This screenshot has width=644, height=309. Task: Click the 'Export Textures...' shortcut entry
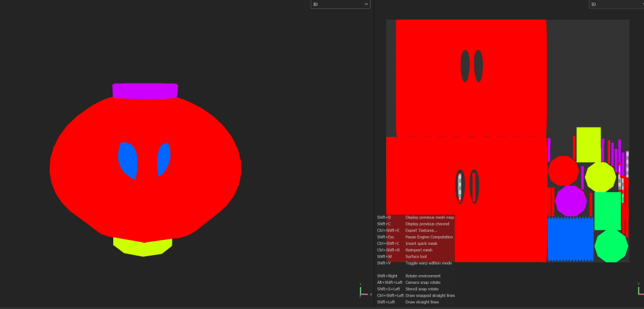coord(421,230)
